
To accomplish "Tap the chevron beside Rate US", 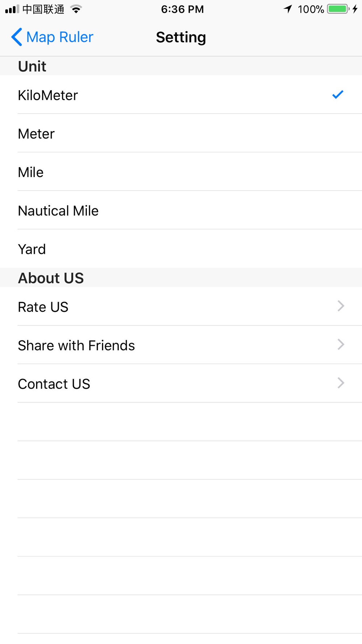I will pyautogui.click(x=341, y=306).
